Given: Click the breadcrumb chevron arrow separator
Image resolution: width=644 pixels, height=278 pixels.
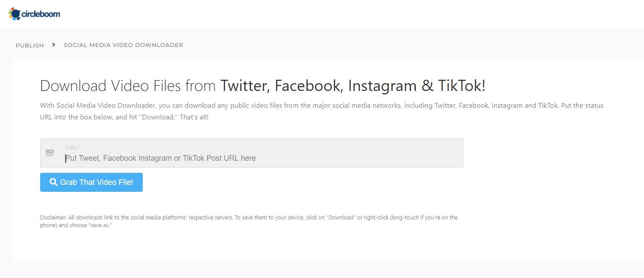Looking at the screenshot, I should 53,44.
